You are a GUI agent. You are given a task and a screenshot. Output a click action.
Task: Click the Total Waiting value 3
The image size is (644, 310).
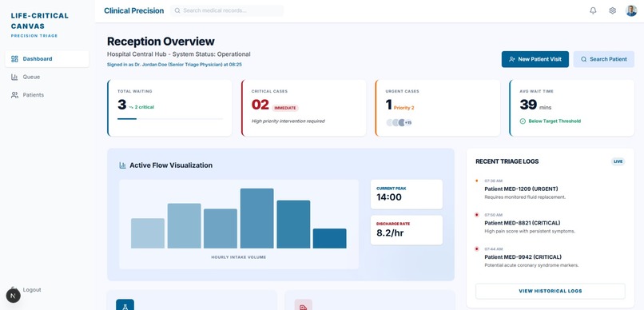click(x=121, y=105)
